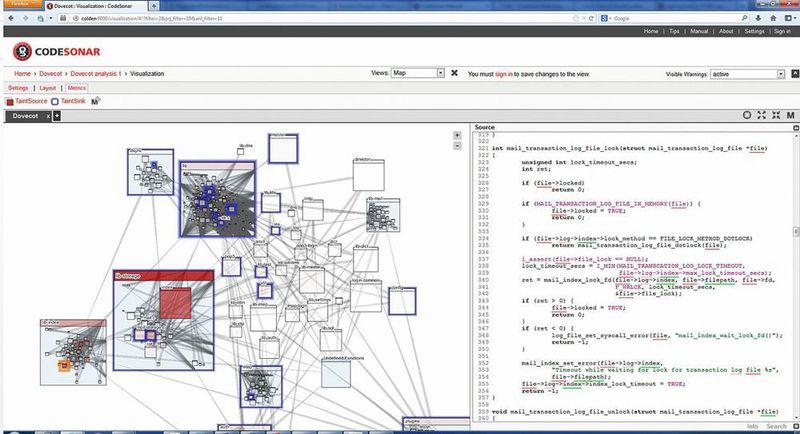Open About in top navigation bar
This screenshot has width=800, height=434.
click(726, 31)
